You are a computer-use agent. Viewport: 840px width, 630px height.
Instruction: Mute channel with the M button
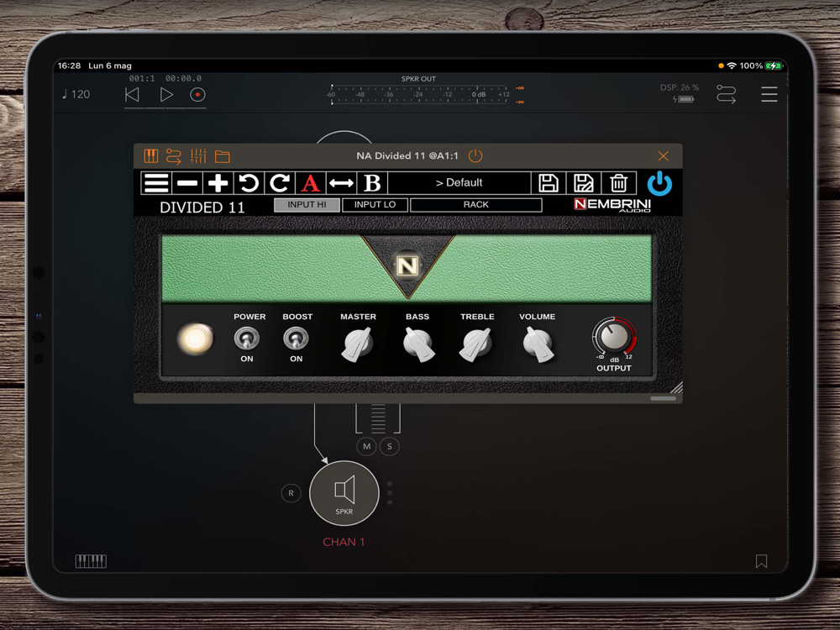pos(366,446)
